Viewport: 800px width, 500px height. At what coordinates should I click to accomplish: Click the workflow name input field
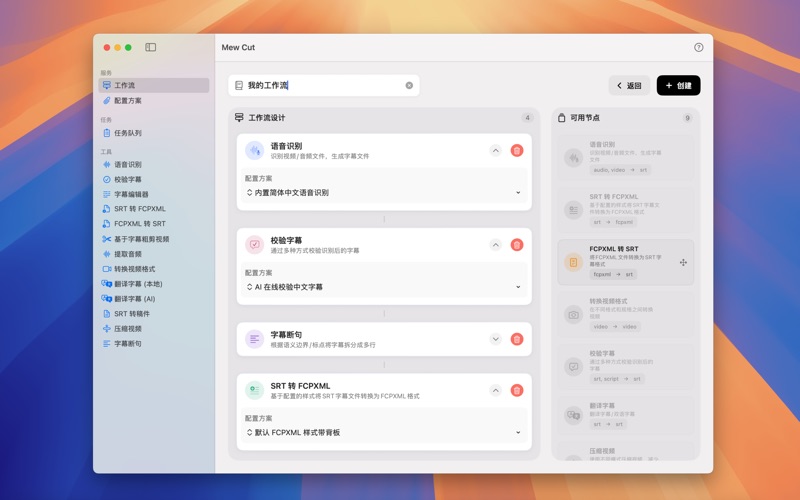coord(324,86)
